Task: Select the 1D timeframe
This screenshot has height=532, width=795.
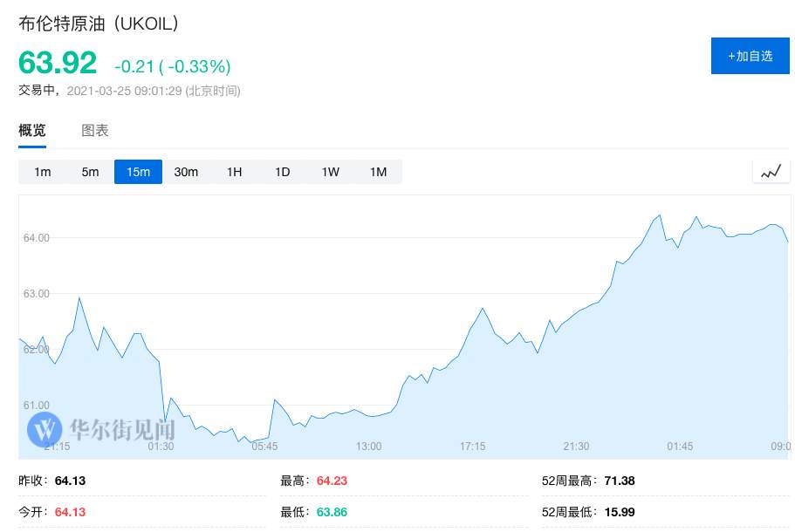Action: point(283,172)
